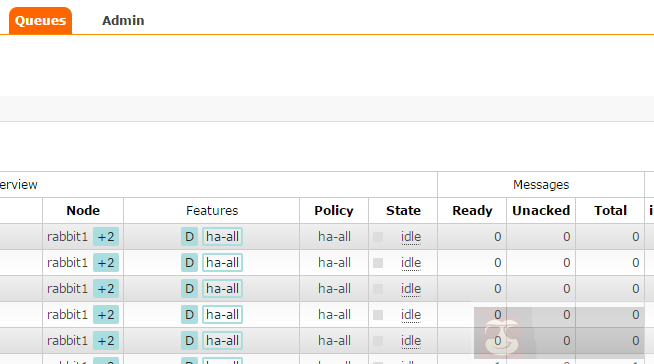654x364 pixels.
Task: Click the grey state indicator square, fourth row
Action: click(x=378, y=315)
